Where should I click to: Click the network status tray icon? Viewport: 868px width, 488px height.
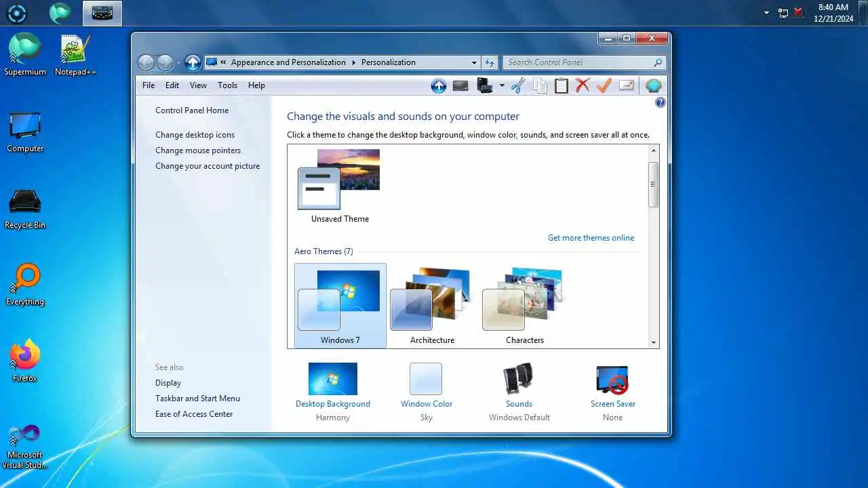coord(783,13)
